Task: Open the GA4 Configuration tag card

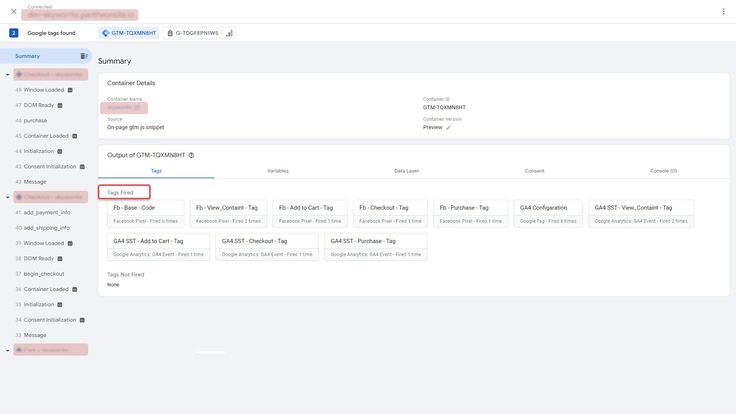Action: [548, 214]
